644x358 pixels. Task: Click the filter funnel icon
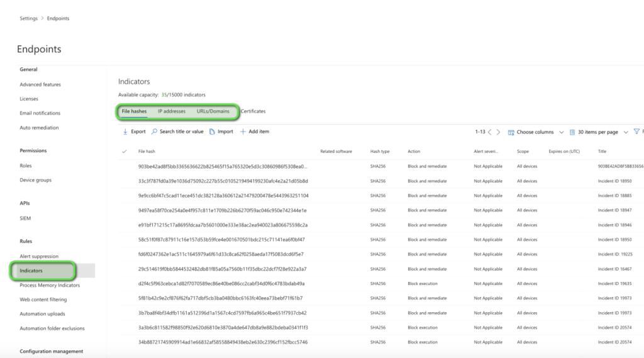636,132
